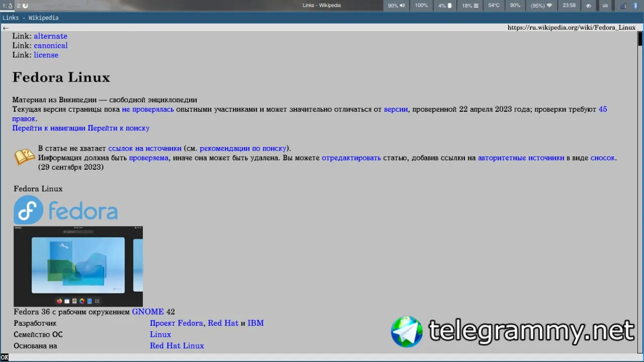Open the 'сносок' link
This screenshot has height=362, width=644.
(603, 158)
